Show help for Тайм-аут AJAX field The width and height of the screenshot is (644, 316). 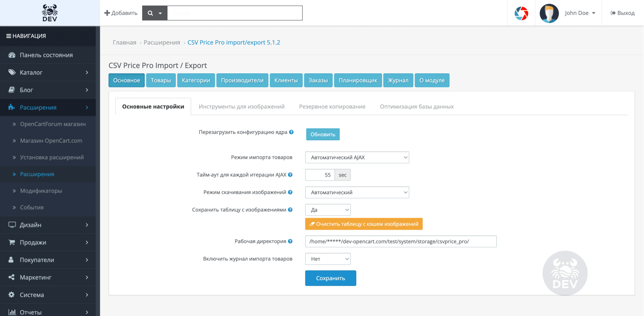290,175
